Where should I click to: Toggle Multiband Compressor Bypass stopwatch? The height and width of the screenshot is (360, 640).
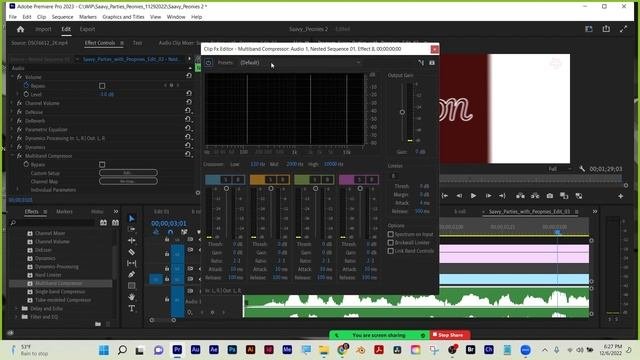pyautogui.click(x=27, y=164)
